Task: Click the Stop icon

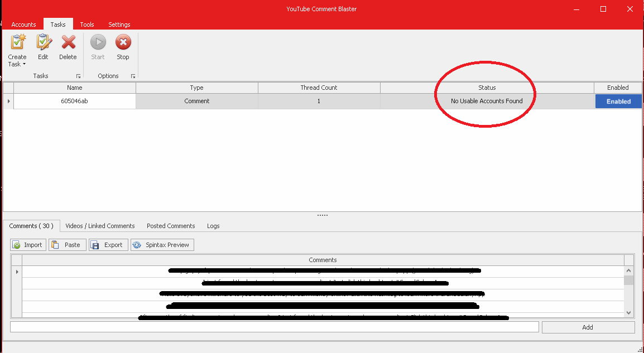Action: click(x=123, y=42)
